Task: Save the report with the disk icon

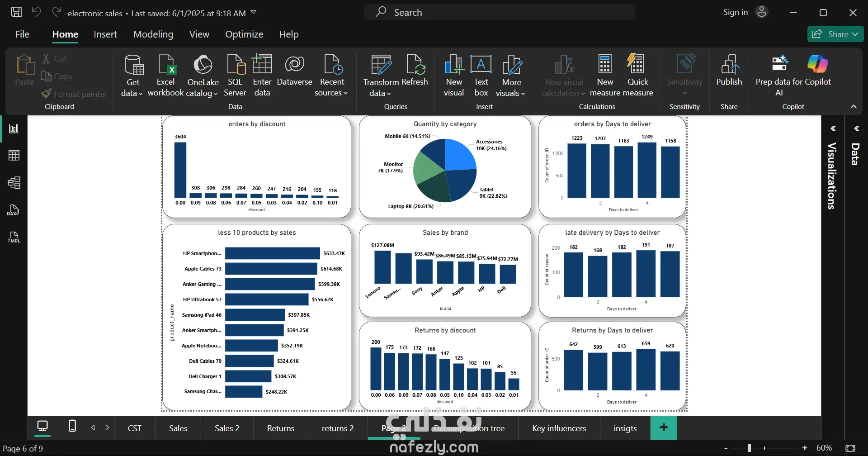Action: [x=16, y=12]
